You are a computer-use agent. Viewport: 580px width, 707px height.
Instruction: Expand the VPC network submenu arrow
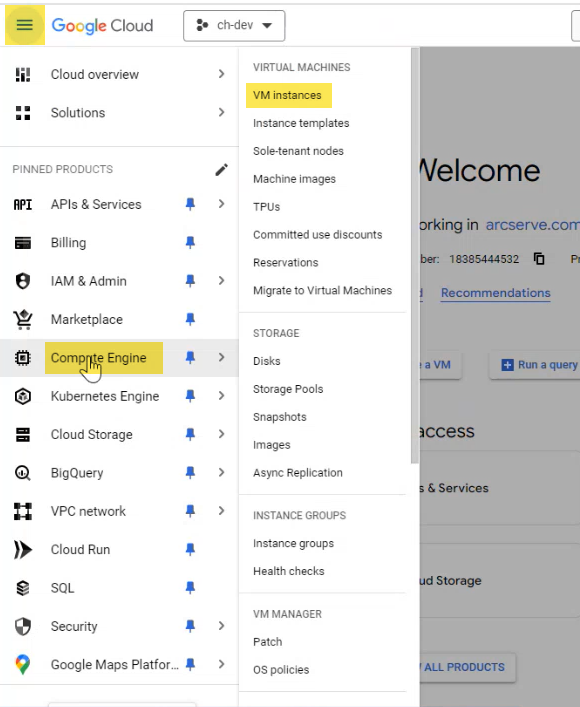tap(221, 511)
